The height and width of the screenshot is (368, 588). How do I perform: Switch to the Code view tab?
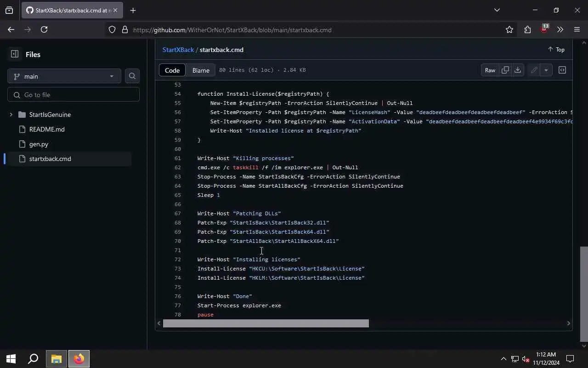point(172,70)
